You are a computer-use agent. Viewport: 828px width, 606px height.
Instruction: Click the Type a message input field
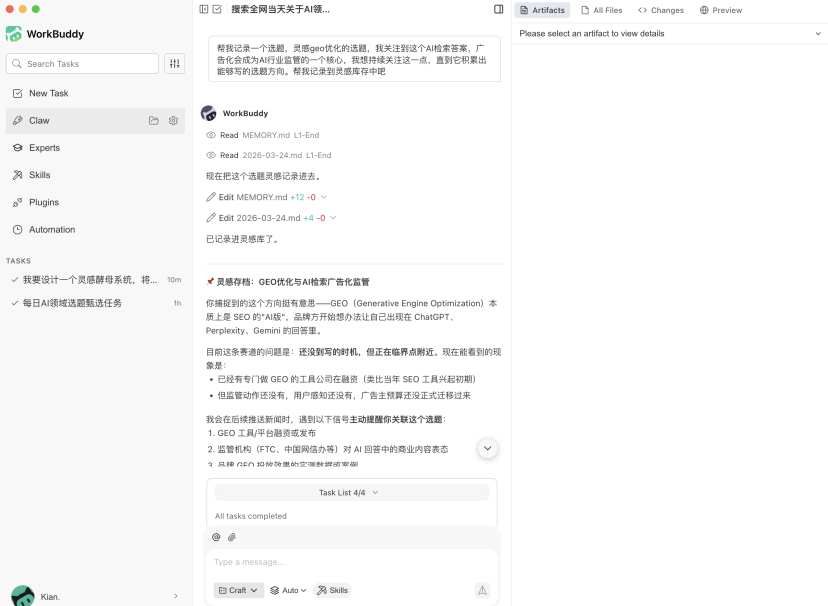click(300, 561)
